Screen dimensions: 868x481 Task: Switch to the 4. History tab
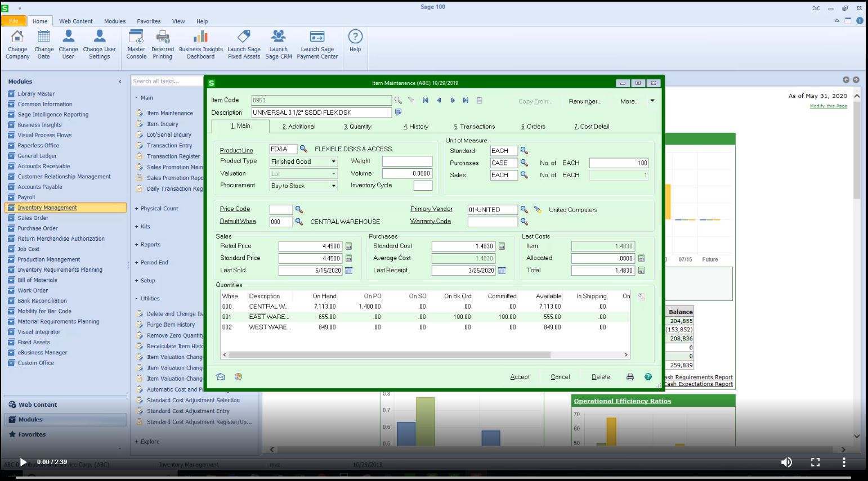click(416, 126)
